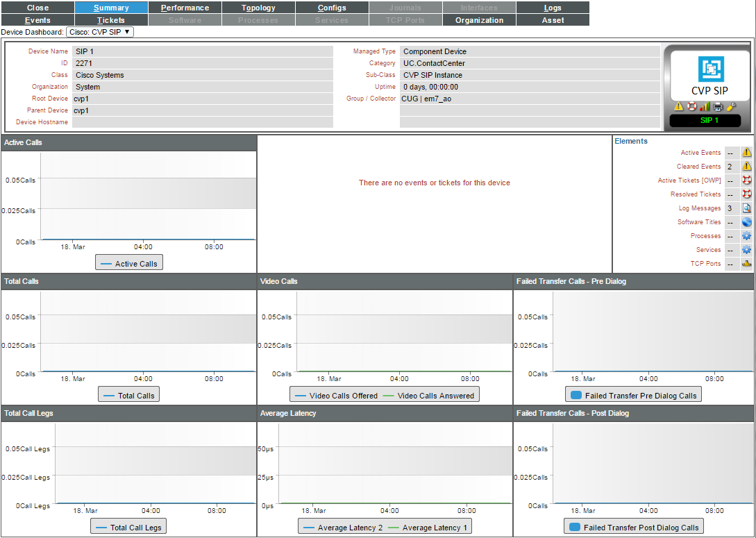Toggle Failed Transfer Post Dialog Calls legend entry
This screenshot has width=756, height=538.
pyautogui.click(x=634, y=528)
